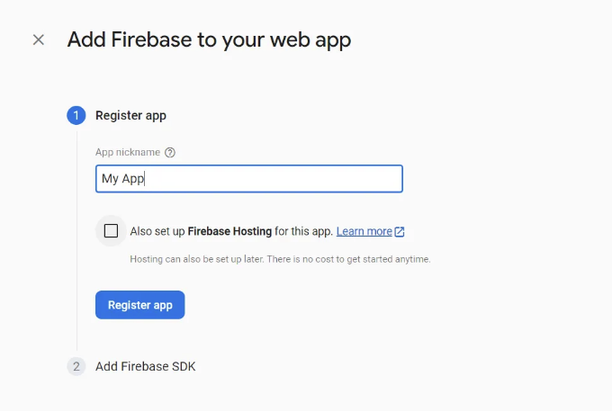Click the 'My App' text in the field

pyautogui.click(x=123, y=179)
